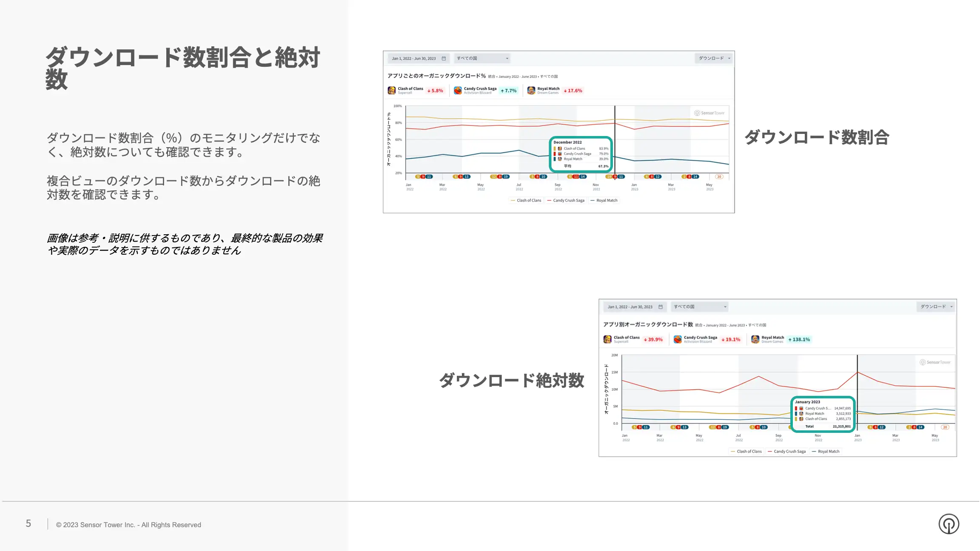
Task: Click Clash of Clans app icon beside 5.8%
Action: [x=392, y=91]
